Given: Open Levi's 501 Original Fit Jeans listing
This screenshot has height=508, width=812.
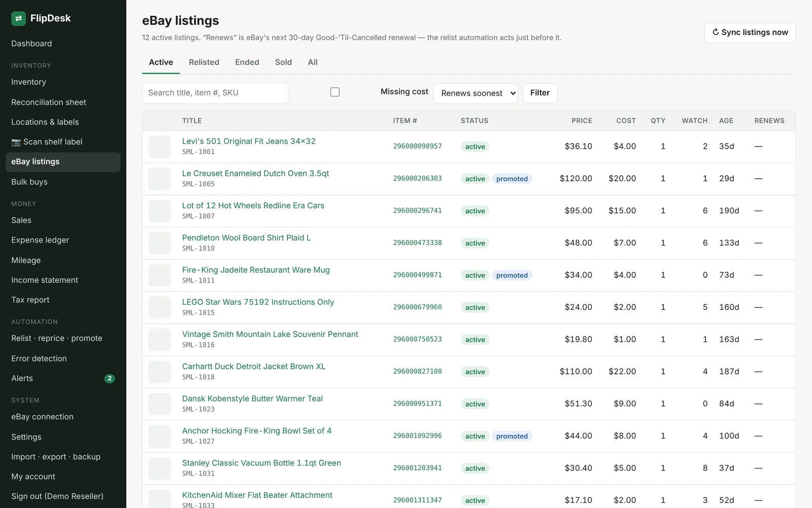Looking at the screenshot, I should coord(249,141).
